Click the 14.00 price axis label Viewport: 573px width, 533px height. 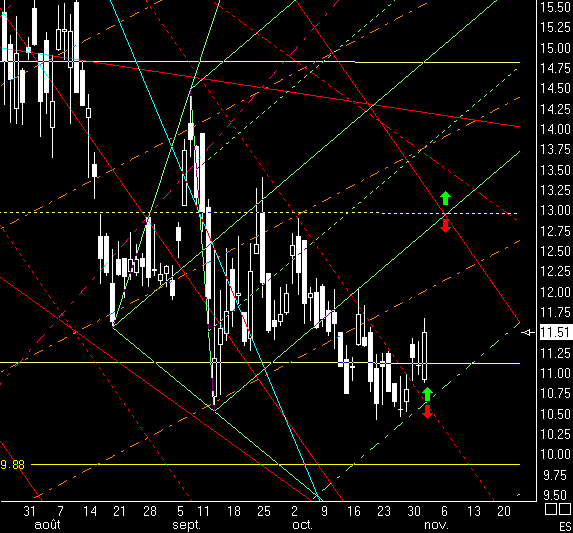tap(555, 129)
